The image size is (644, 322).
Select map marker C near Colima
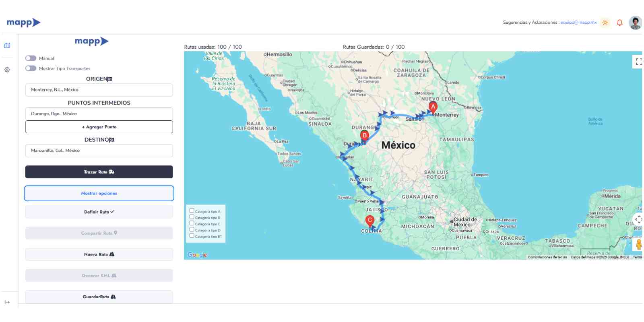coord(369,221)
